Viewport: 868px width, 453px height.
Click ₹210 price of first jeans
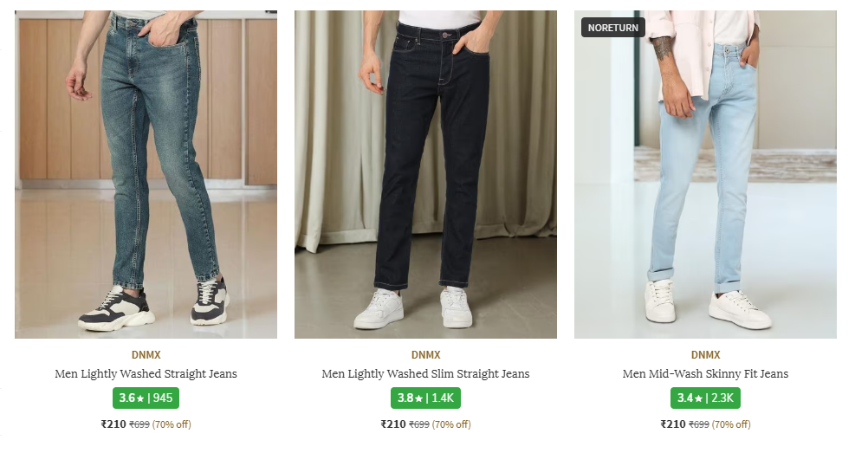coord(113,424)
